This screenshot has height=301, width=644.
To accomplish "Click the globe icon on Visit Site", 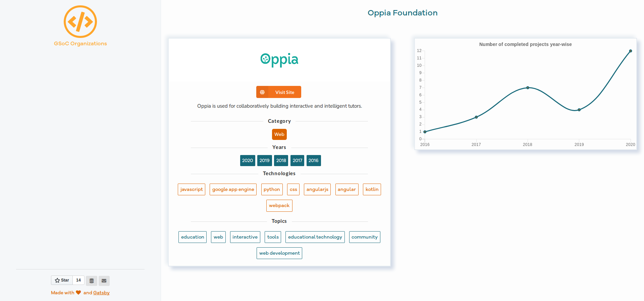I will pos(262,92).
